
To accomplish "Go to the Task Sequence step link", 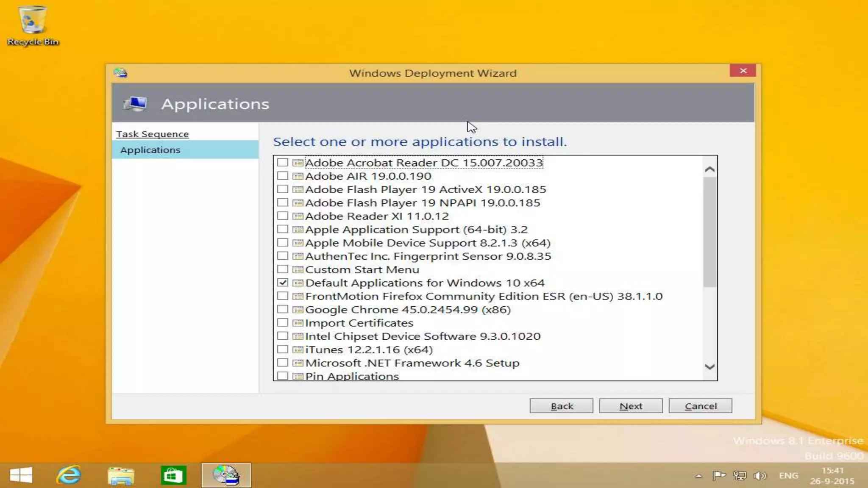I will (153, 134).
